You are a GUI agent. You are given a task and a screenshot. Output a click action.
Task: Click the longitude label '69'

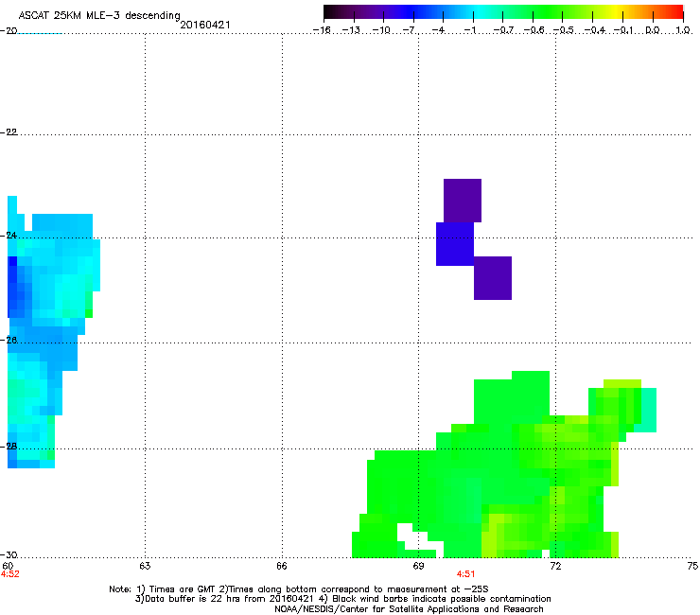click(418, 566)
